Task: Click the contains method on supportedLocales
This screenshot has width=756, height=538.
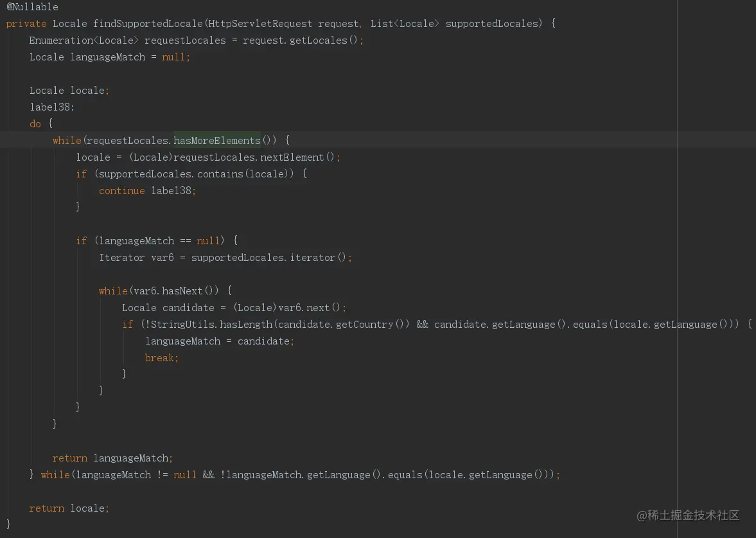Action: coord(220,174)
